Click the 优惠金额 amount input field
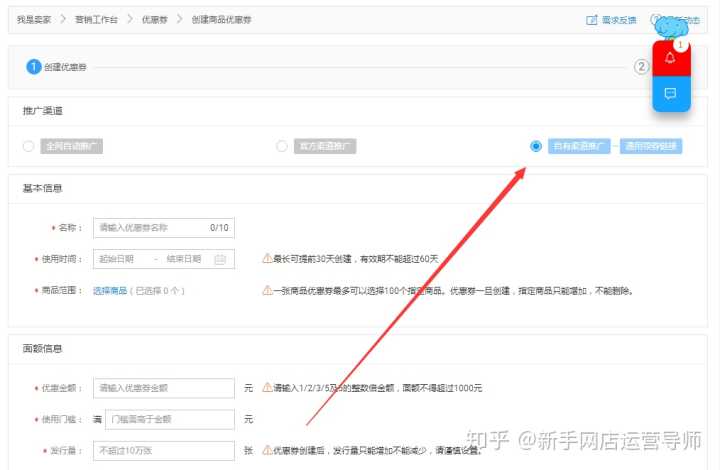Screen dimensions: 720x470 point(164,387)
